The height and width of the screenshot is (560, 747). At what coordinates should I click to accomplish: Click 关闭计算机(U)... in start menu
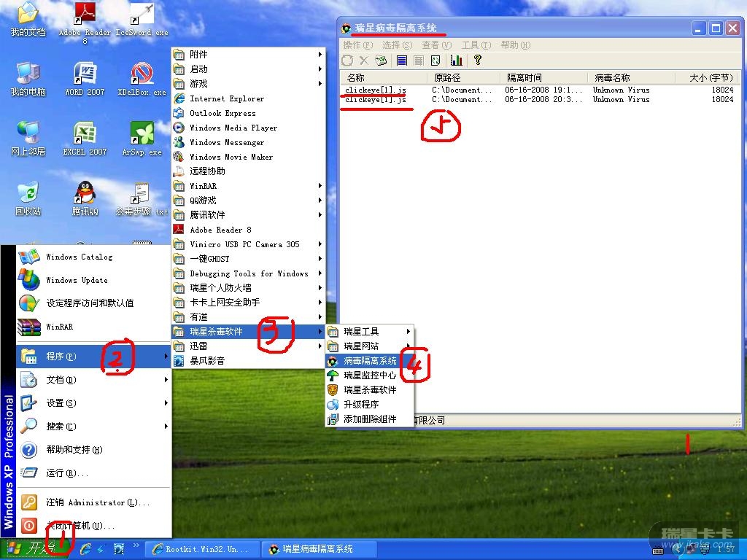pyautogui.click(x=93, y=526)
